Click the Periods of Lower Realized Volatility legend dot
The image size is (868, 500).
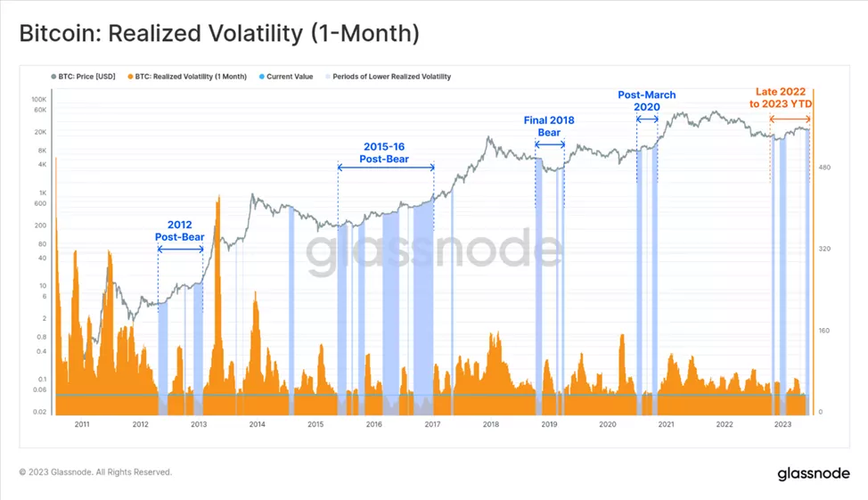tap(327, 77)
